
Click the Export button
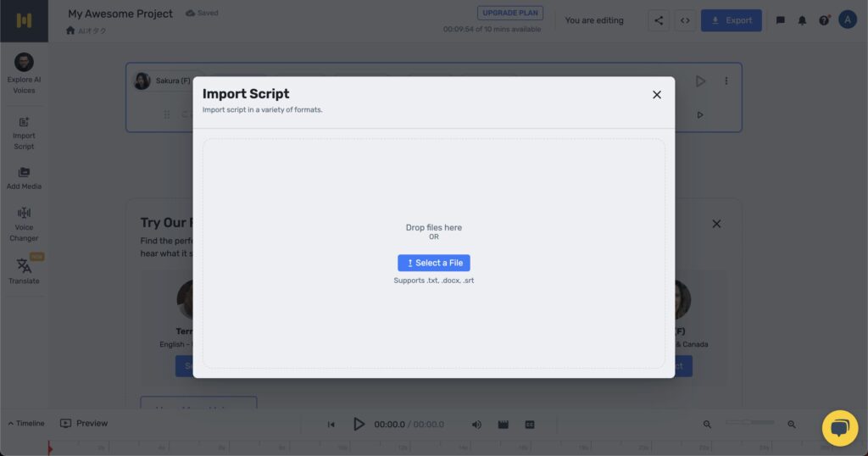tap(732, 20)
